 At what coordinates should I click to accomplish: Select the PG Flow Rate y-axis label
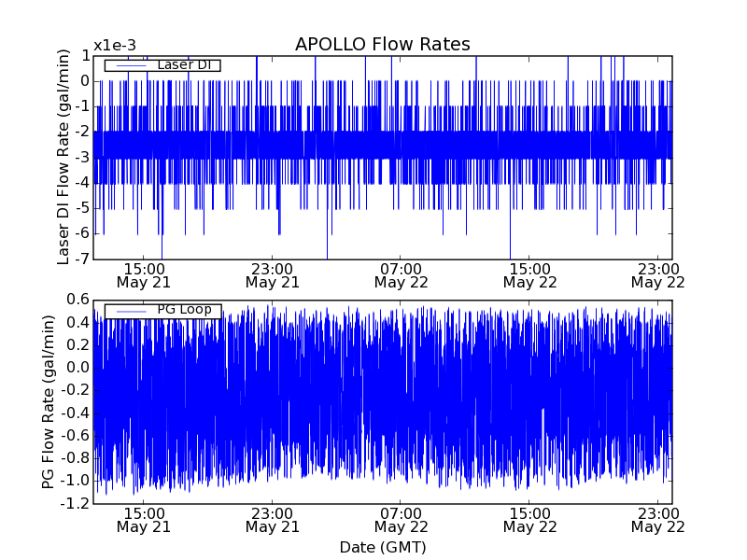coord(48,401)
